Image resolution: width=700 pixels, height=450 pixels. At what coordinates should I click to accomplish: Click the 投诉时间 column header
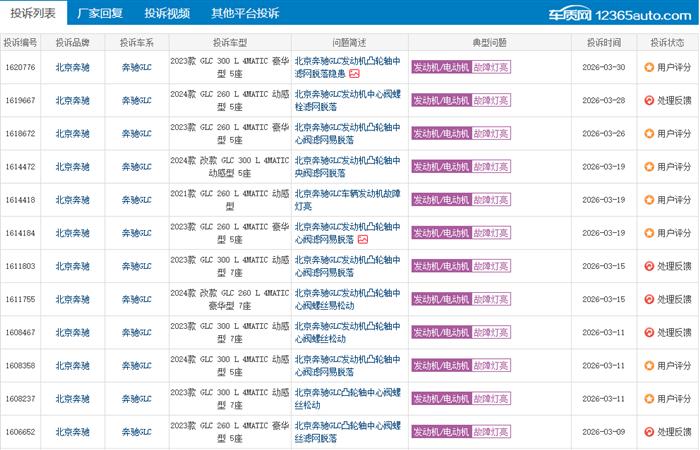click(601, 43)
